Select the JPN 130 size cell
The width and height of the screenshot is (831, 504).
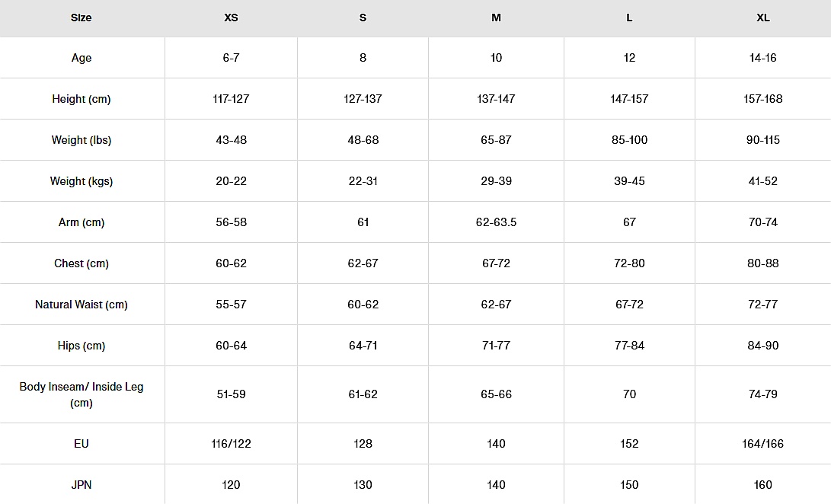(x=363, y=485)
